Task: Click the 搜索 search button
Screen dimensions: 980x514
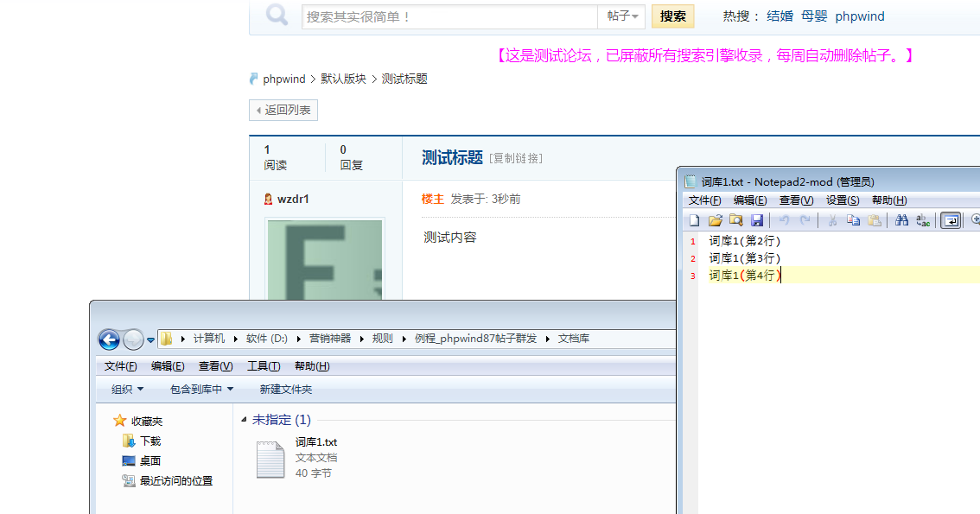Action: (x=672, y=16)
